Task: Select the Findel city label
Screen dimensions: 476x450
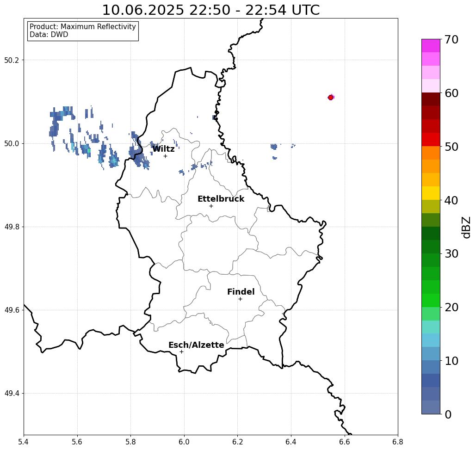Action: click(241, 292)
